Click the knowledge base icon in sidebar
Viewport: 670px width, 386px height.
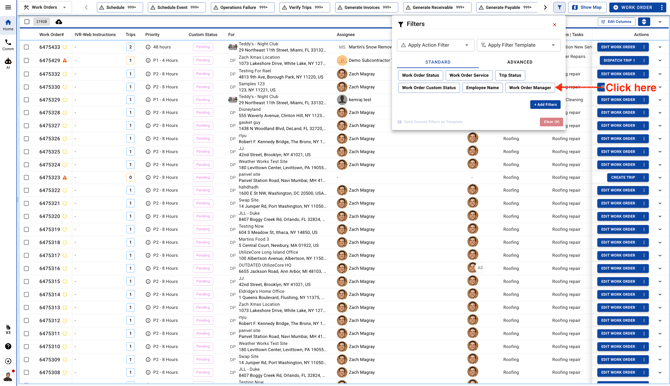[8, 329]
